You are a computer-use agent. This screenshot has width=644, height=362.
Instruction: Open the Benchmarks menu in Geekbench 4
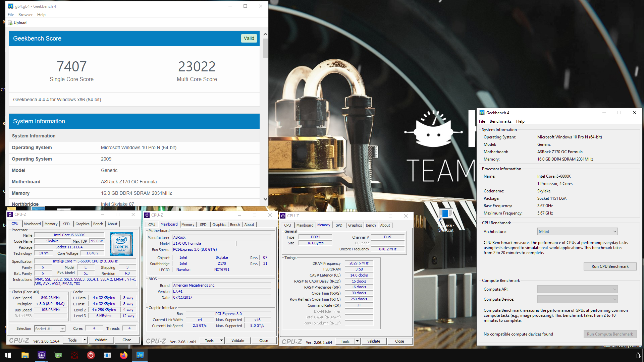point(500,121)
